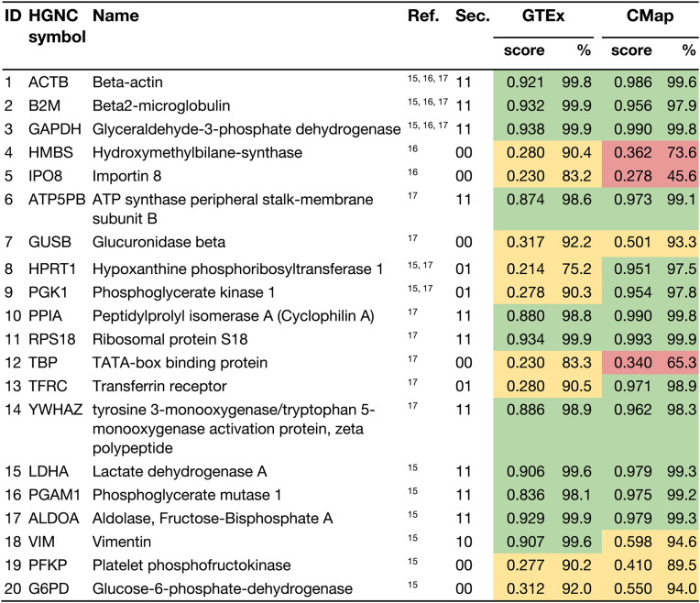This screenshot has height=603, width=700.
Task: Click the ACTB gene symbol
Action: tap(49, 82)
